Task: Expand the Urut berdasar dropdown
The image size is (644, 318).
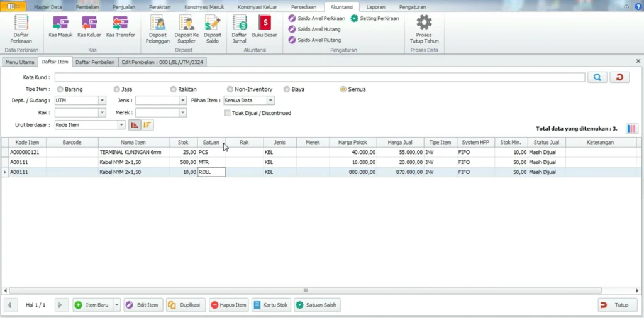Action: [x=121, y=124]
